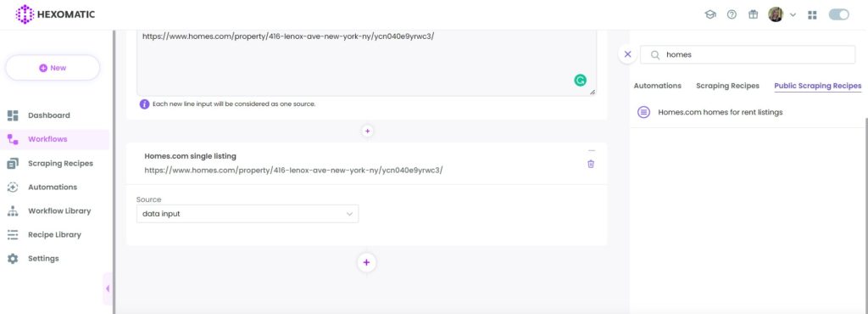Viewport: 868px width, 314px height.
Task: Open the gift rewards icon
Action: coord(753,15)
